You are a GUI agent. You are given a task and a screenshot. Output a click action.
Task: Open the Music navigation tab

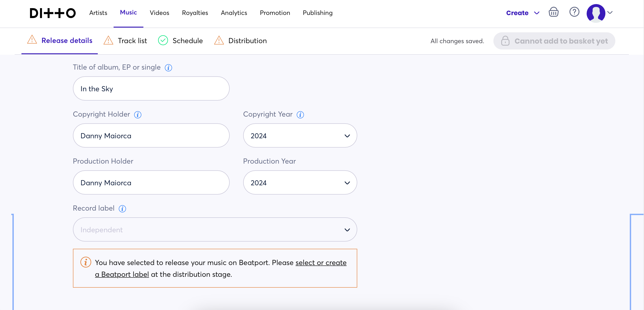pos(128,12)
